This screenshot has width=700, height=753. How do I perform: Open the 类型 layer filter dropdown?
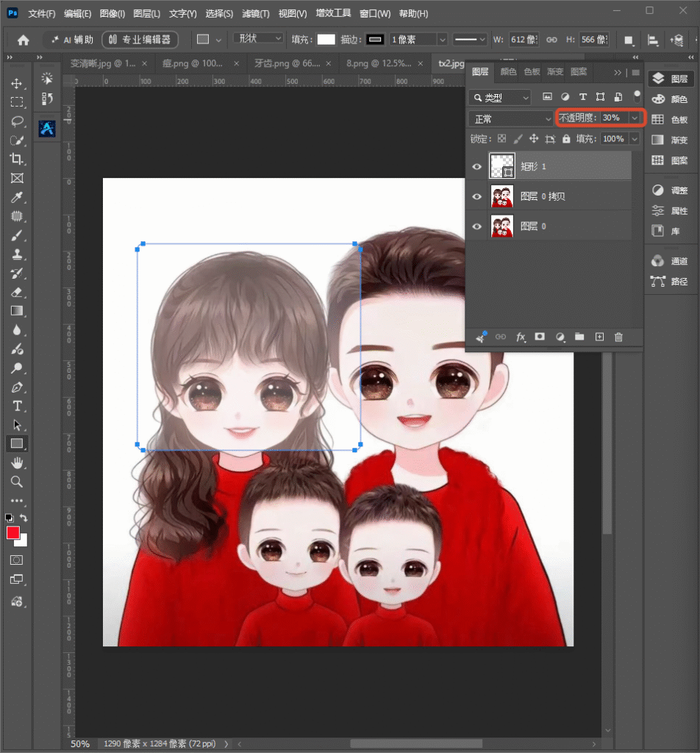click(500, 98)
